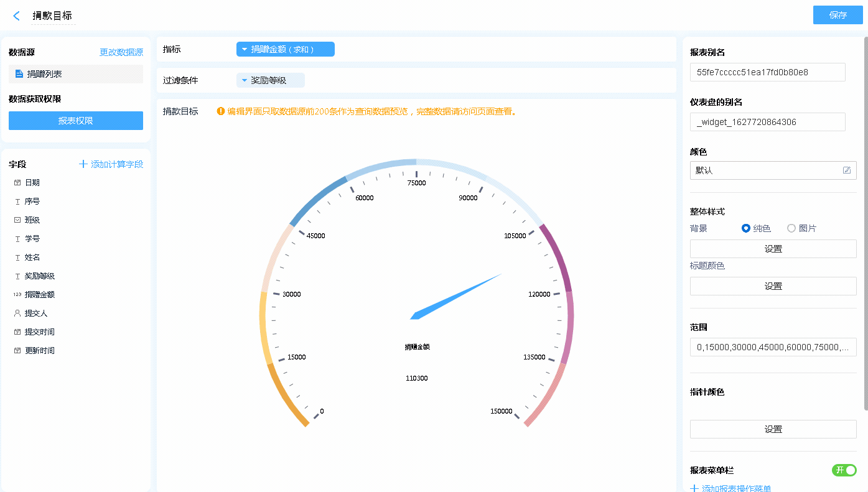Toggle the 报表菜单栏 switch off
868x492 pixels.
tap(844, 470)
